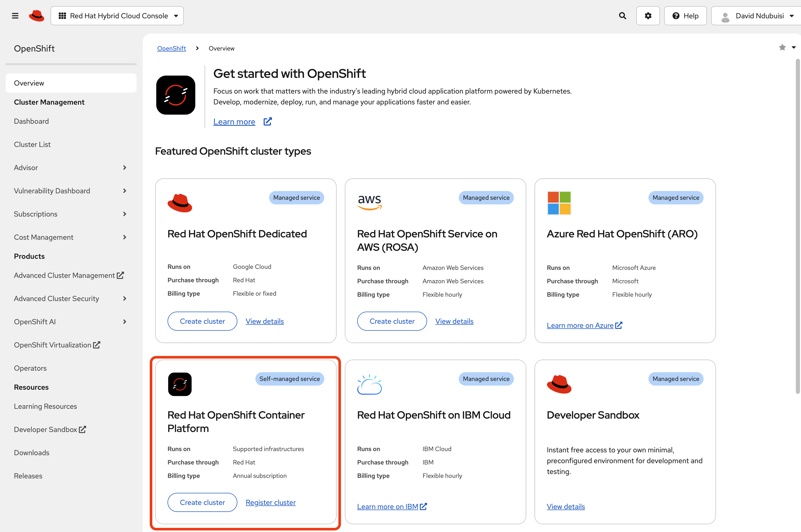Click the OpenShift logo tile in header

[176, 95]
